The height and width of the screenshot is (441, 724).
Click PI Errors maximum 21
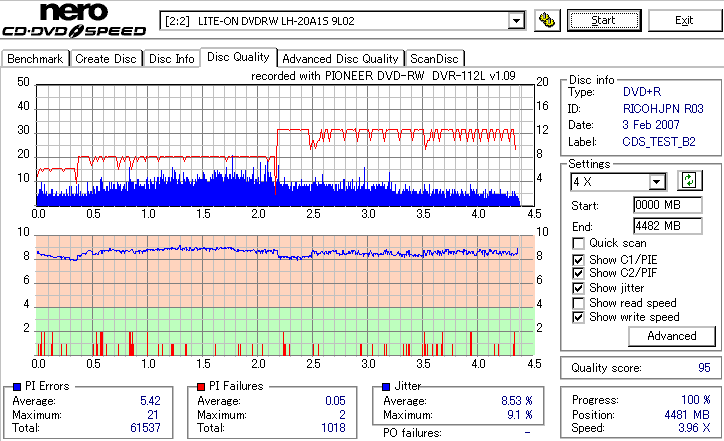click(x=153, y=415)
